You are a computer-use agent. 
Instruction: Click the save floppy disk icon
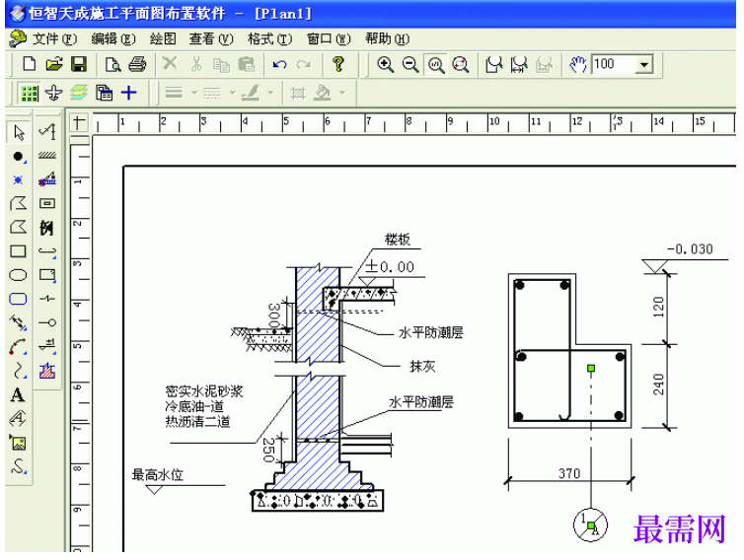pos(79,64)
